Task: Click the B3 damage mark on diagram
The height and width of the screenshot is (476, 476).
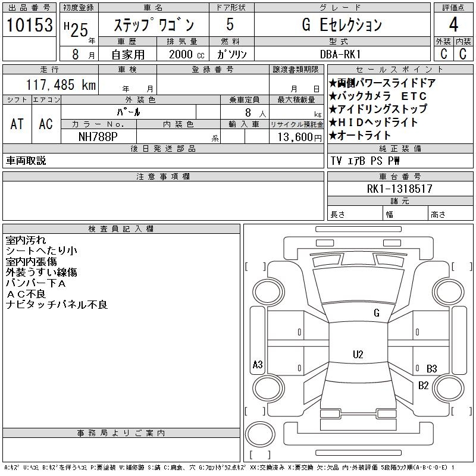Action: pyautogui.click(x=431, y=368)
